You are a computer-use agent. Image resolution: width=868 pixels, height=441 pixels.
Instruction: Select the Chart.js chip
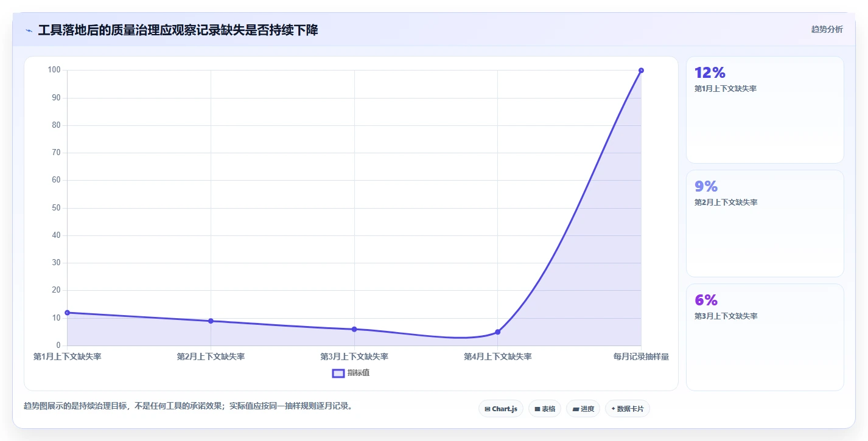tap(501, 409)
